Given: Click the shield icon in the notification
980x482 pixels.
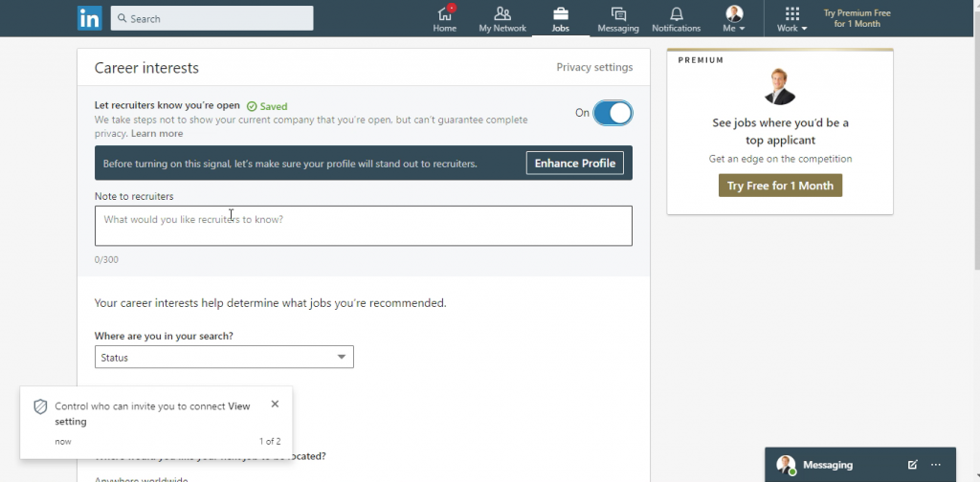Looking at the screenshot, I should [x=40, y=407].
